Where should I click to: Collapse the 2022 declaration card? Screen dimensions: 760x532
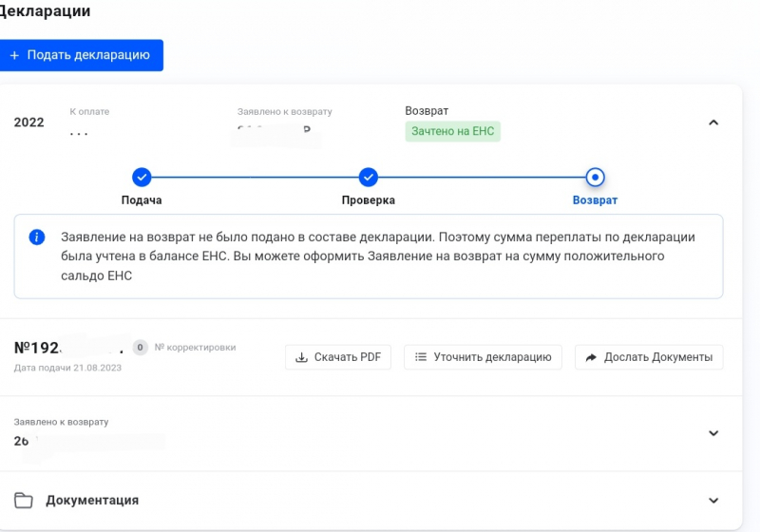point(714,122)
